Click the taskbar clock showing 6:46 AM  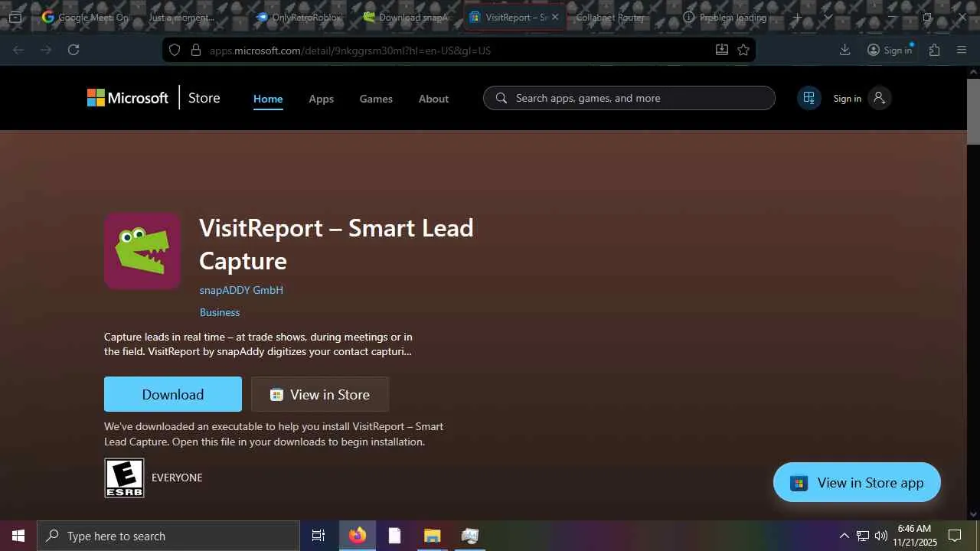coord(914,536)
